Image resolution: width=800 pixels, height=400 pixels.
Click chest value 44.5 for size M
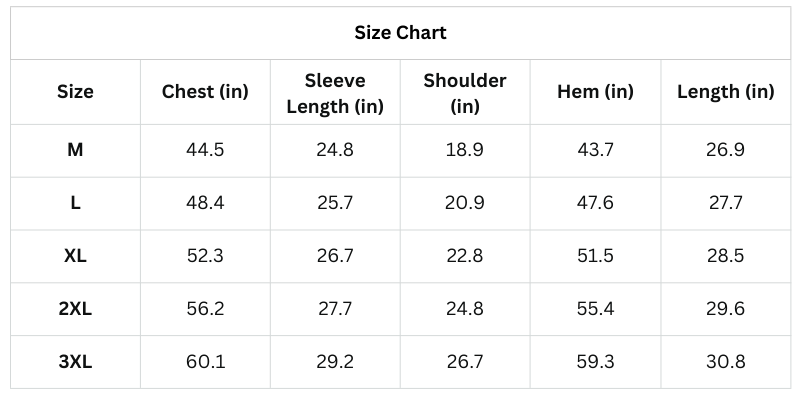205,150
